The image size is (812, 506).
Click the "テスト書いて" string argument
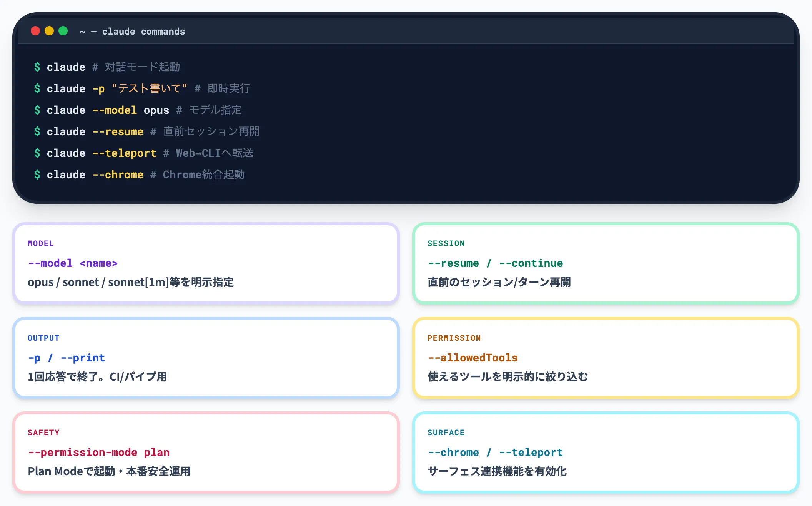click(149, 88)
